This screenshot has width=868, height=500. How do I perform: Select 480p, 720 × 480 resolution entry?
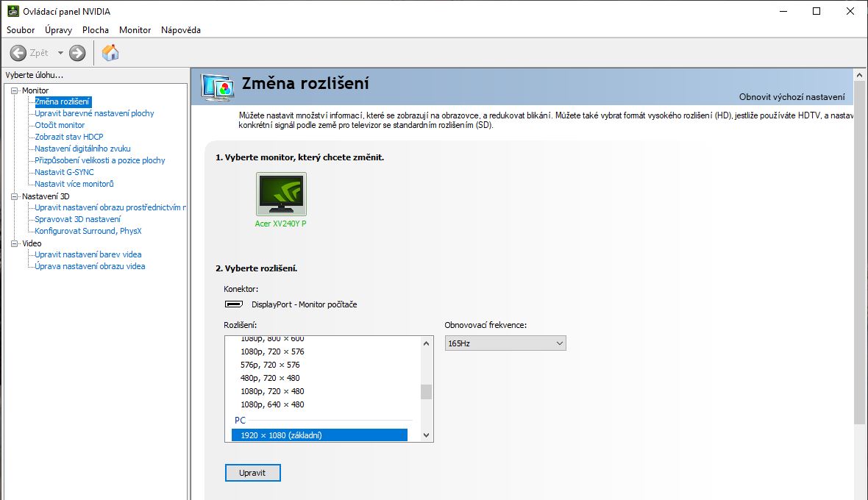click(270, 378)
